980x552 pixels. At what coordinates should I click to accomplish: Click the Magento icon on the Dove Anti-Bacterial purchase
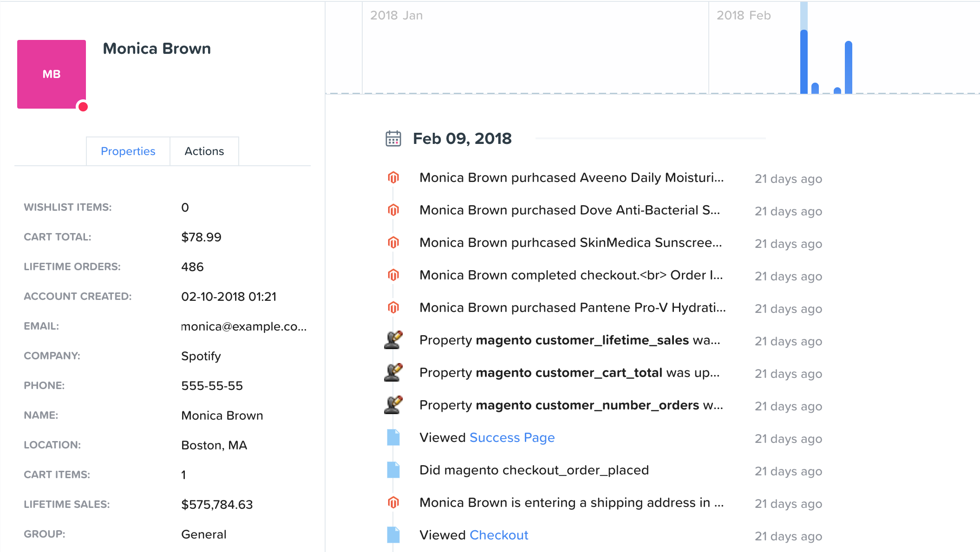(x=393, y=210)
